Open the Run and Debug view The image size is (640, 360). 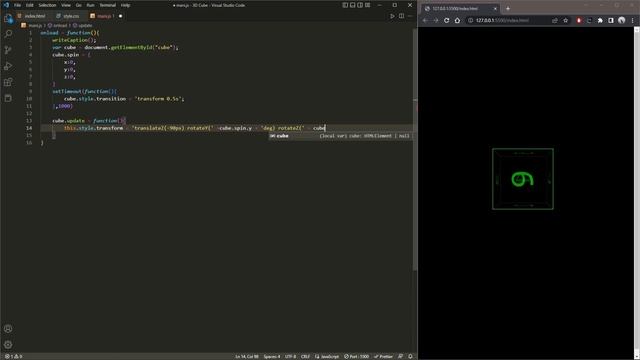pyautogui.click(x=8, y=66)
